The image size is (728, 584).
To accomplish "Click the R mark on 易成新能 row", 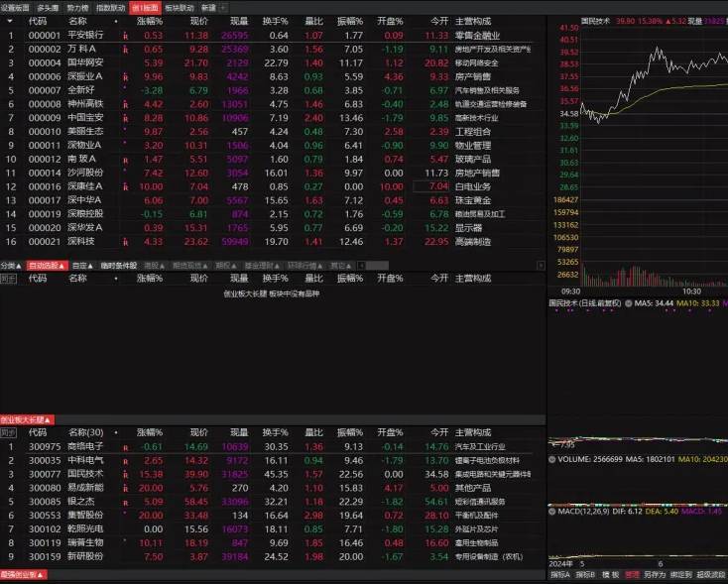I will pyautogui.click(x=125, y=488).
